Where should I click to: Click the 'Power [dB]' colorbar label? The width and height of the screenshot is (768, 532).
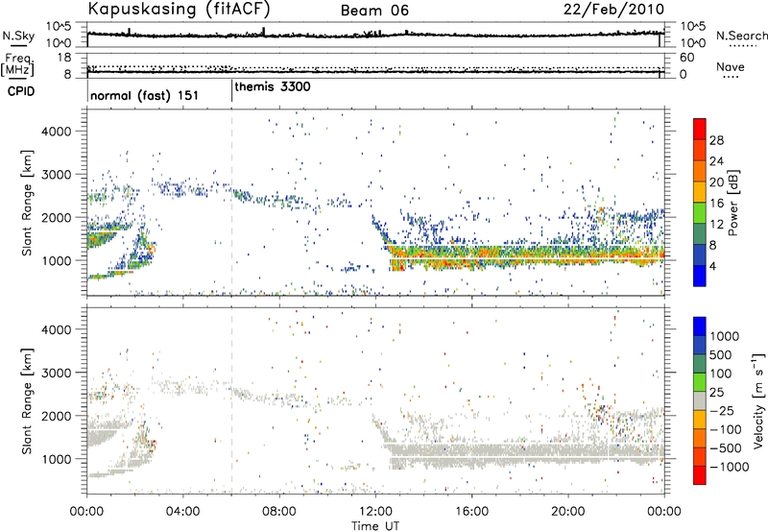coord(733,203)
